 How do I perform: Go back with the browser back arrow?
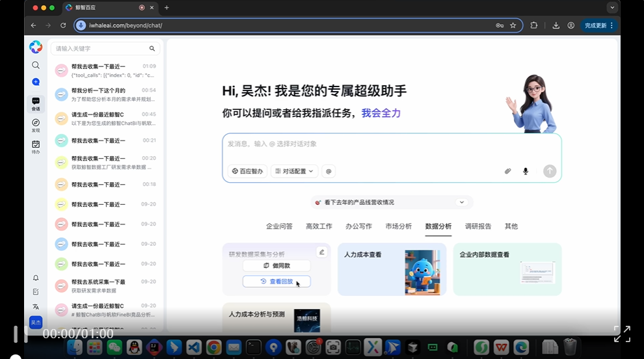33,25
